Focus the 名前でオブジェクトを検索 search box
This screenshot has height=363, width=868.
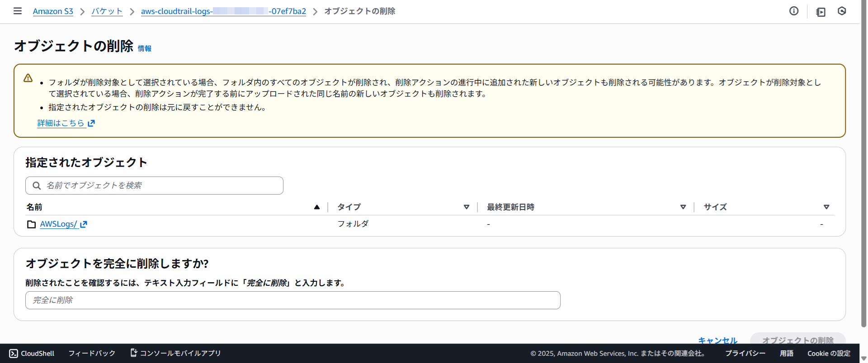tap(160, 186)
